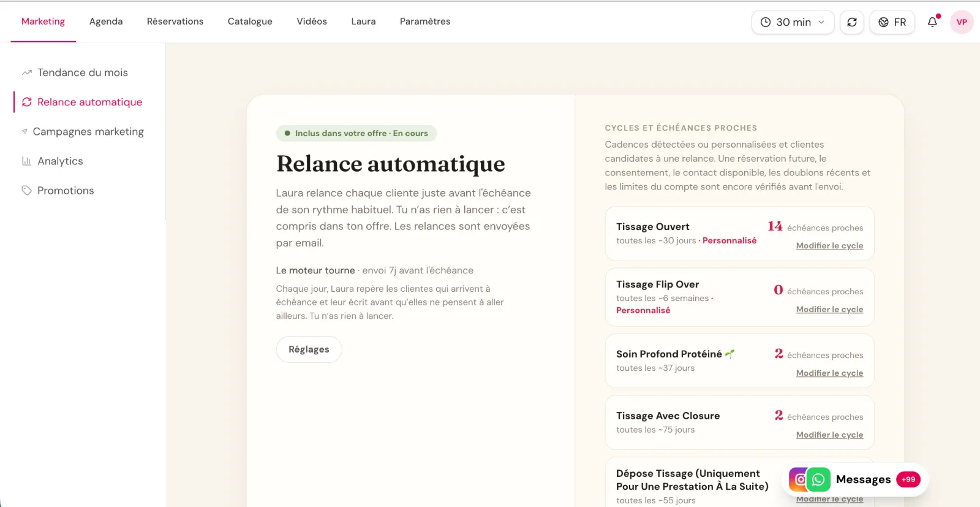Click the Réglages button
Screen dimensions: 980x507
(x=309, y=349)
